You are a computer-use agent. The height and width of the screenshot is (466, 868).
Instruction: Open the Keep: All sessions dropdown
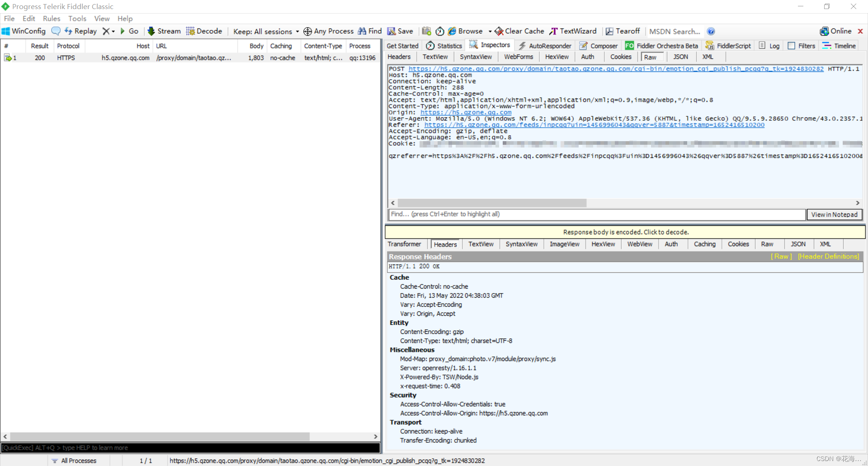tap(266, 31)
